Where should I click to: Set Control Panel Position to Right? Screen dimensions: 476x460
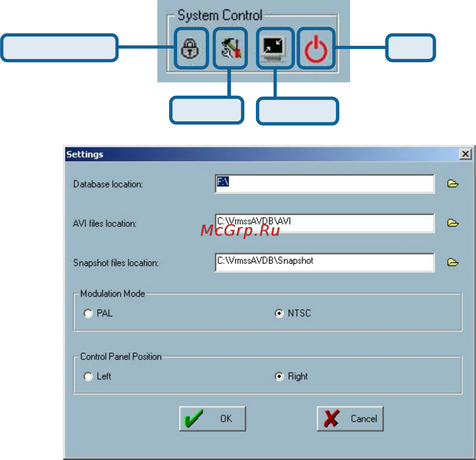[x=279, y=376]
